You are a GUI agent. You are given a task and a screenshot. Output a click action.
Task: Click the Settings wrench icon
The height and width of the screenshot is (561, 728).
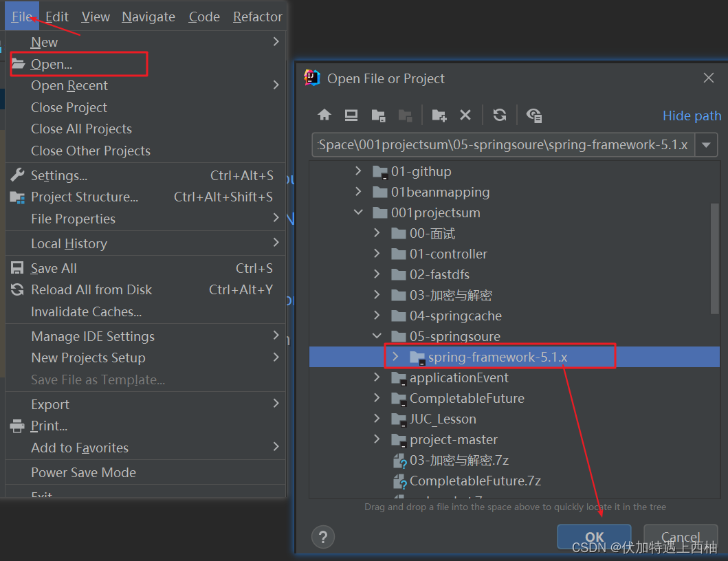[x=17, y=175]
